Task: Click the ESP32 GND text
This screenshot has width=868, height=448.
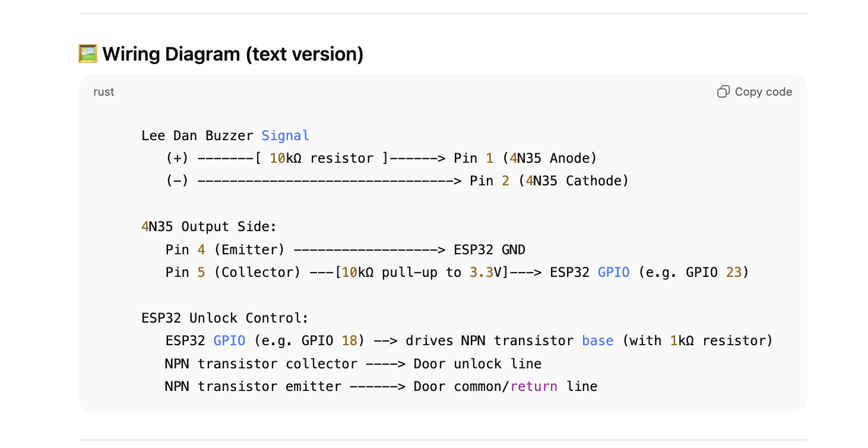Action: [x=490, y=250]
